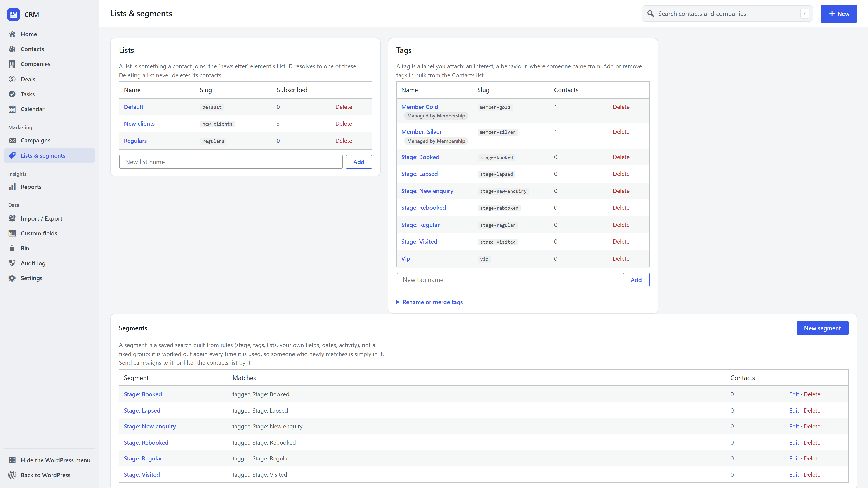This screenshot has width=868, height=488.
Task: Open the Stage: New enquiry segment
Action: (x=150, y=426)
